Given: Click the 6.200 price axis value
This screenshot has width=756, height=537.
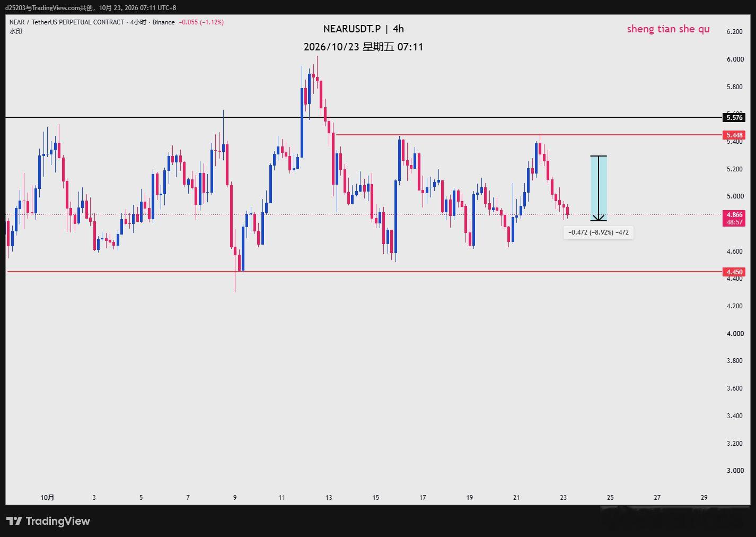Looking at the screenshot, I should pos(735,32).
